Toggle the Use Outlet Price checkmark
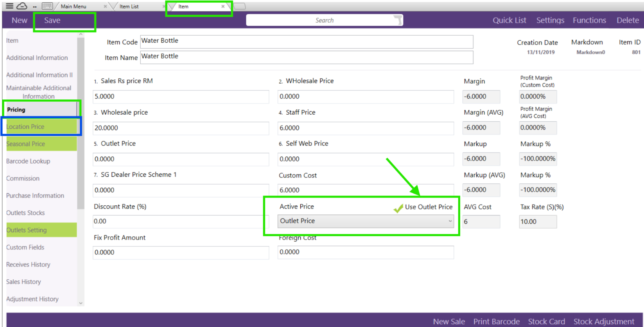 398,208
